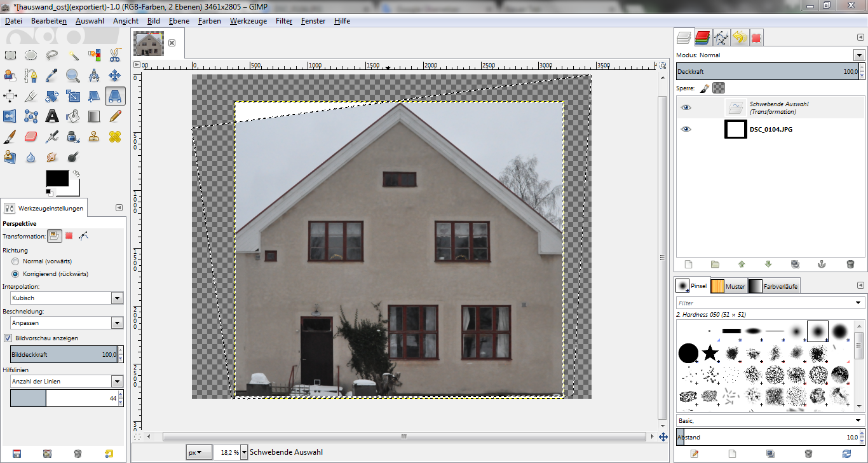Click the anchor floating layer icon
This screenshot has width=868, height=463.
(x=820, y=264)
